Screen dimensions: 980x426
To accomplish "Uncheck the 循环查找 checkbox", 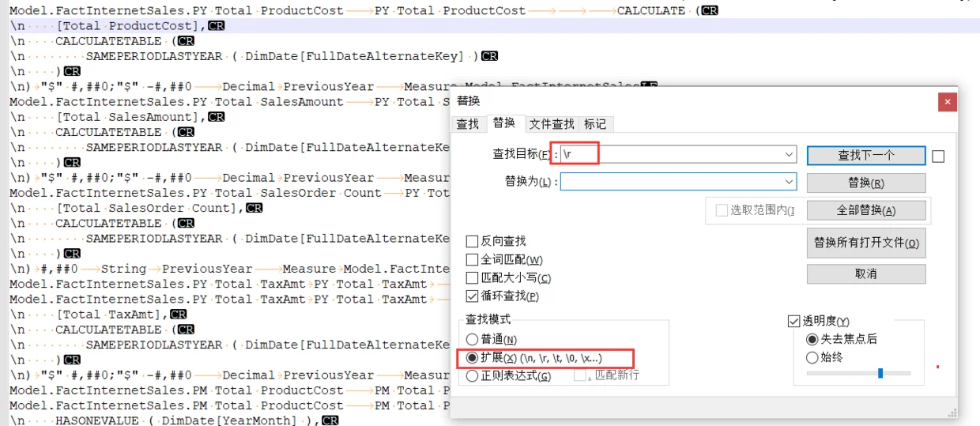I will pyautogui.click(x=472, y=296).
